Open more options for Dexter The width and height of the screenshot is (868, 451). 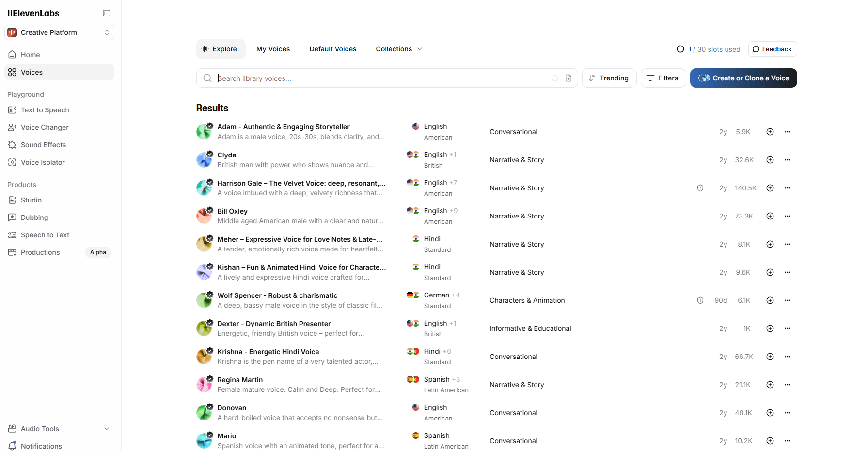point(788,328)
